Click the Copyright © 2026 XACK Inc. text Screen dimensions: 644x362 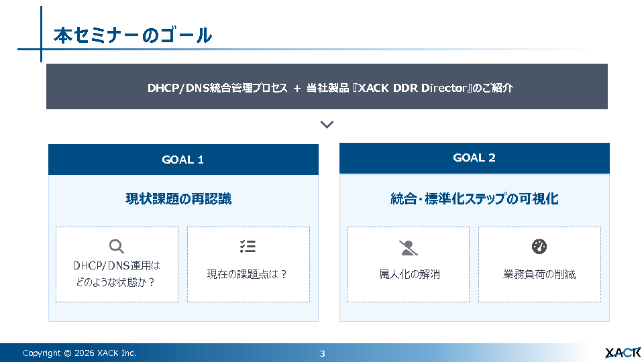tap(79, 353)
